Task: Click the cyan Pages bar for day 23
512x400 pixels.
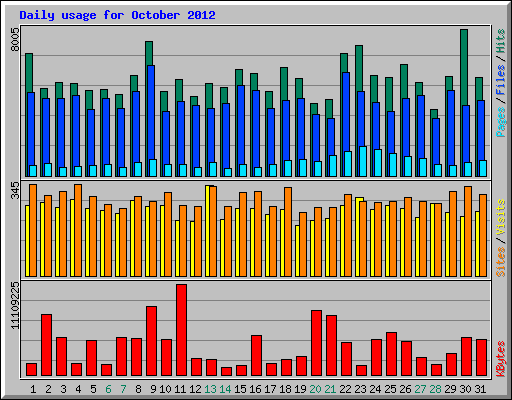Action: 363,161
